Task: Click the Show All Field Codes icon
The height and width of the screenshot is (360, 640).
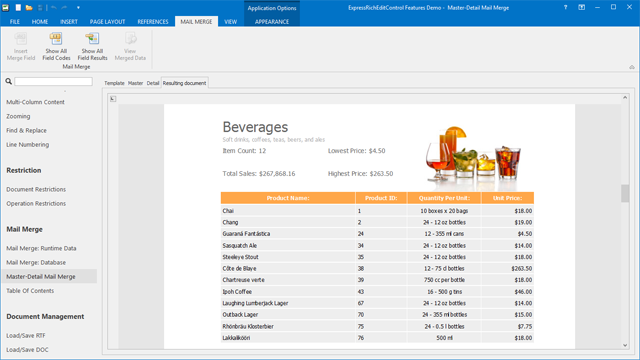Action: coord(56,39)
